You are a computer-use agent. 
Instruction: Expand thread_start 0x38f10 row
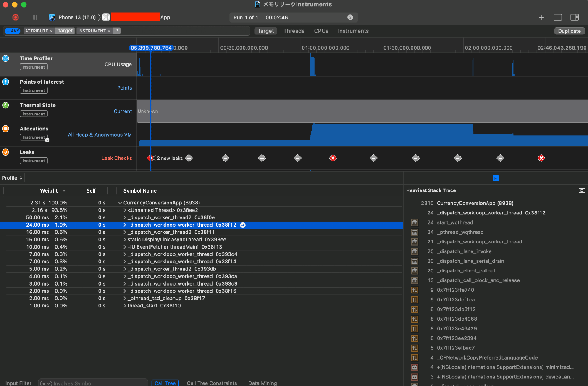tap(125, 306)
